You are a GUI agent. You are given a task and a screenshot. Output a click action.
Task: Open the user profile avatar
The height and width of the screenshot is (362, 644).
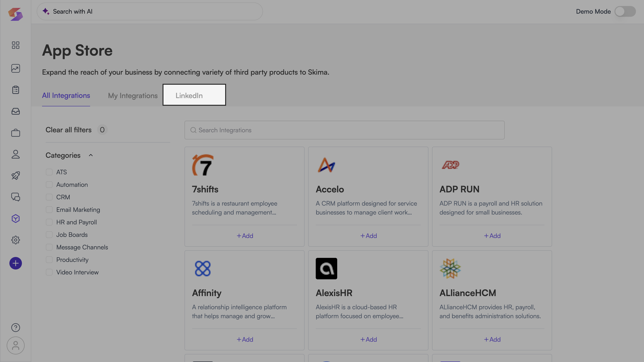[x=15, y=345]
